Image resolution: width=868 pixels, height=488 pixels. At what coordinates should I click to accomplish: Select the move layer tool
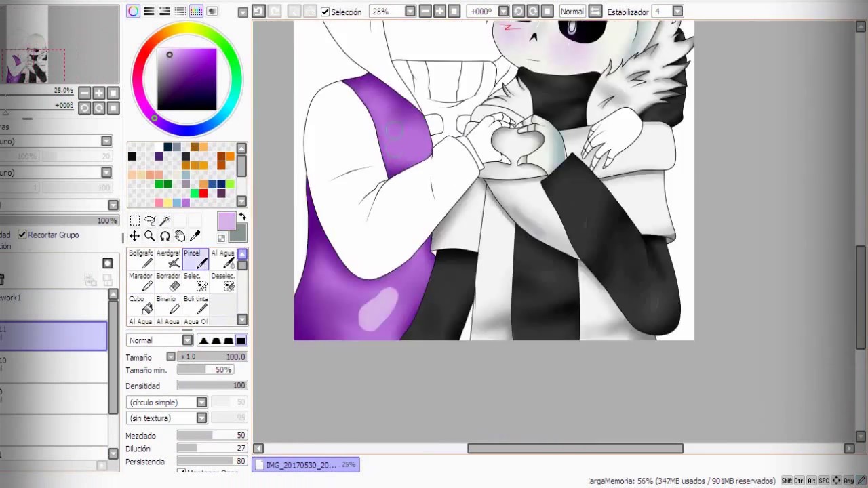135,236
